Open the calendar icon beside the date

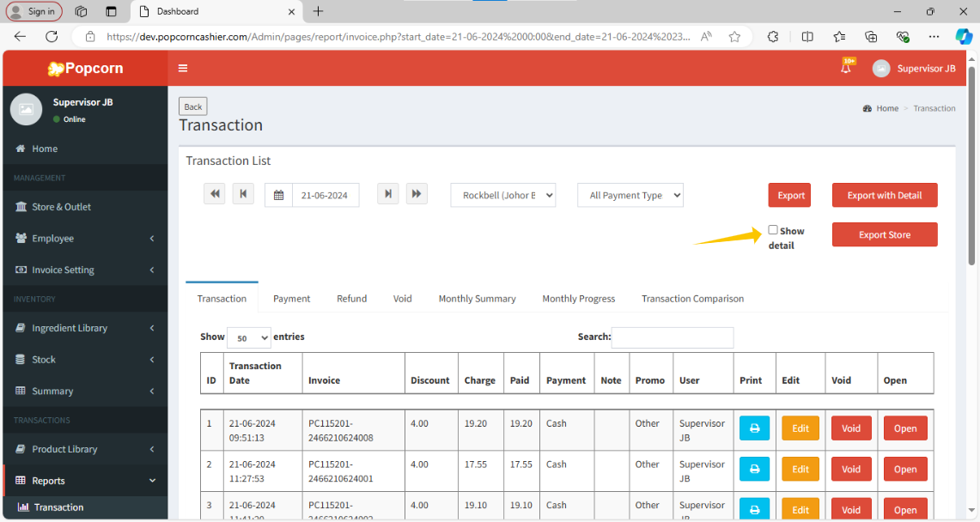[x=279, y=196]
